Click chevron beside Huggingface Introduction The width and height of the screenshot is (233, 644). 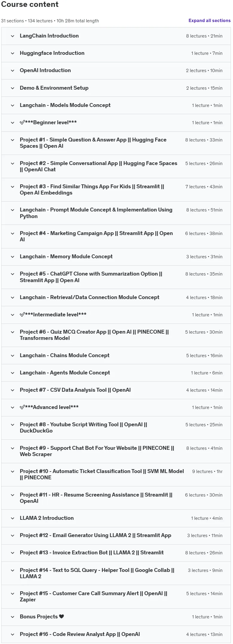point(13,53)
